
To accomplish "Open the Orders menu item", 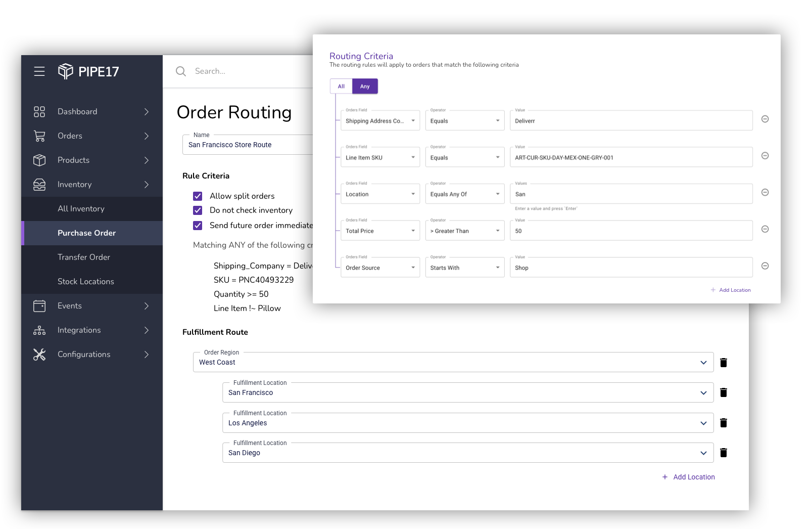I will 92,136.
